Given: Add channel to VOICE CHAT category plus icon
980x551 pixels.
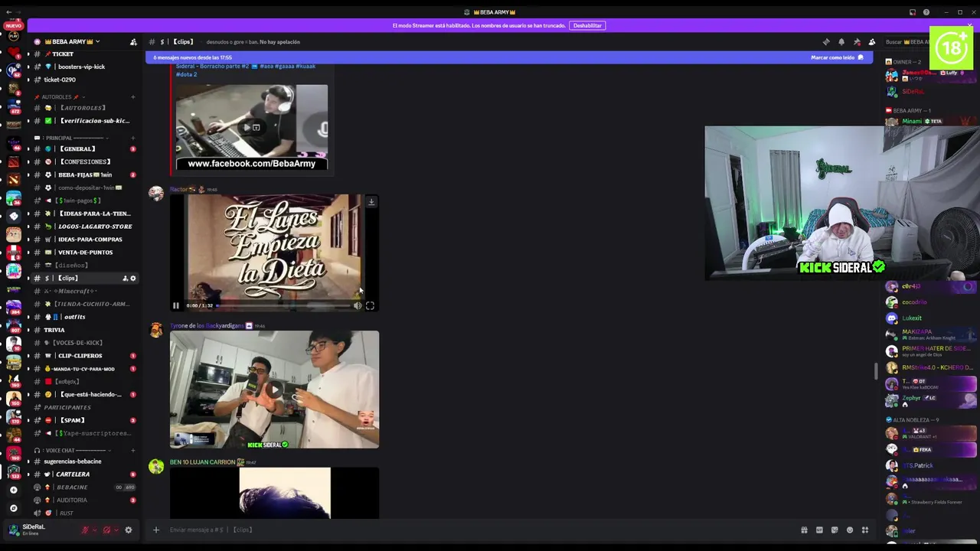Looking at the screenshot, I should [132, 450].
